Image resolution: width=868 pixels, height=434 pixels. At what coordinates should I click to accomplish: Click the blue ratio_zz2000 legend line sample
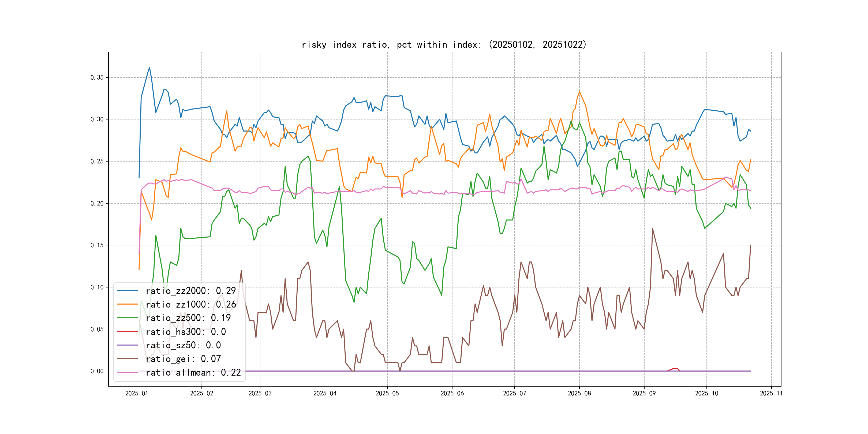click(127, 290)
